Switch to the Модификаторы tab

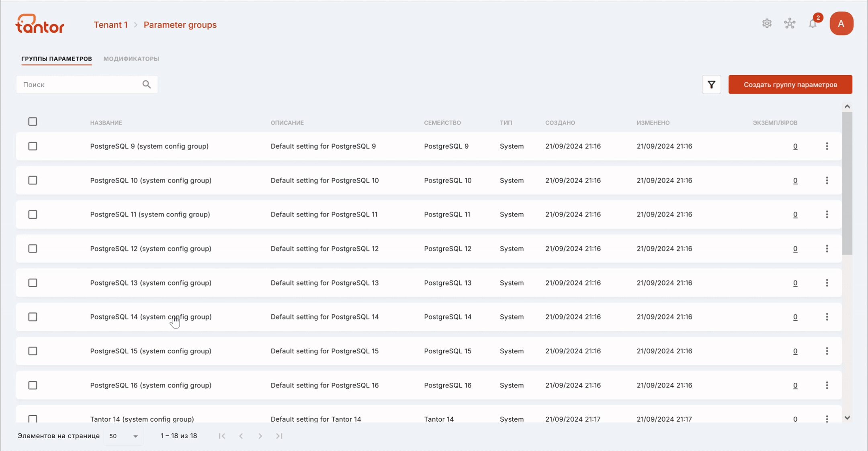pyautogui.click(x=131, y=59)
